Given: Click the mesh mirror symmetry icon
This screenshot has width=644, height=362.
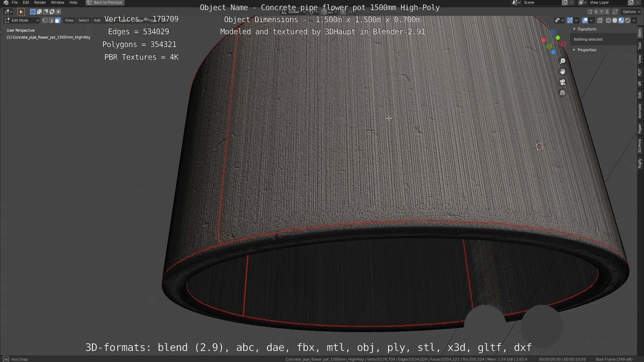Looking at the screenshot, I should (590, 12).
